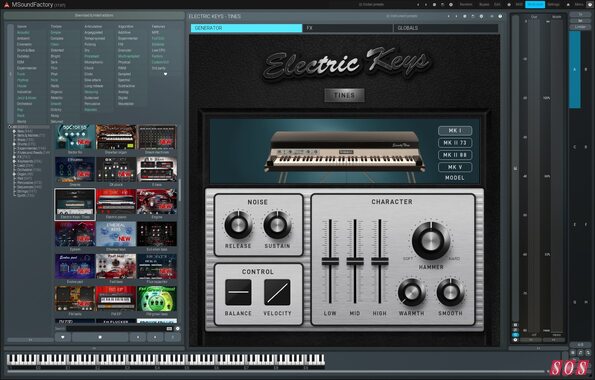The height and width of the screenshot is (380, 595).
Task: Click the A/B button at bottom right
Action: click(580, 344)
